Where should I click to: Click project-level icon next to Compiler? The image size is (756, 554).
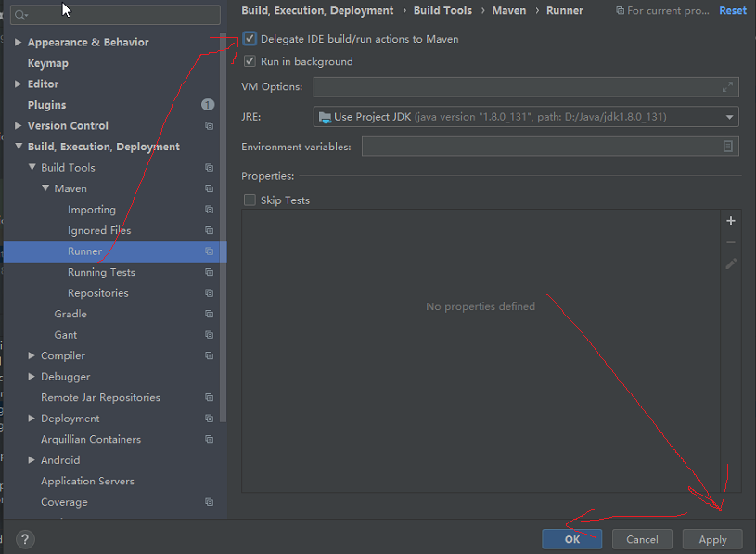point(210,355)
